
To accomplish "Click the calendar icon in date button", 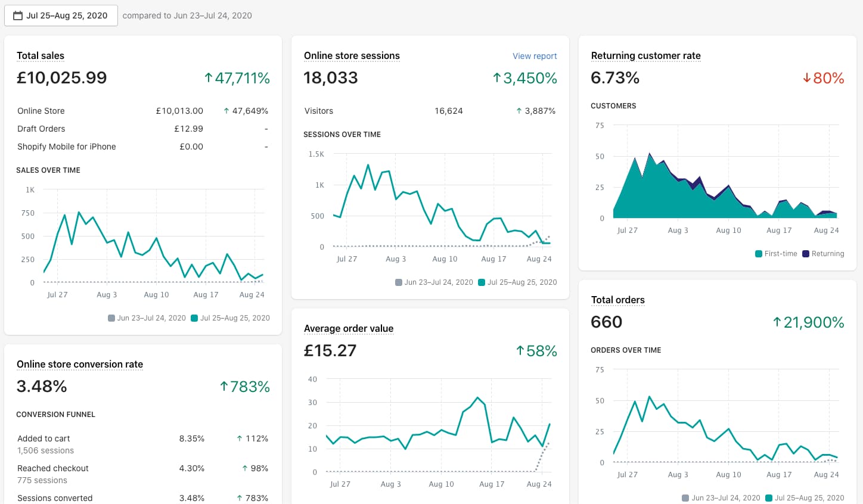I will pos(18,15).
